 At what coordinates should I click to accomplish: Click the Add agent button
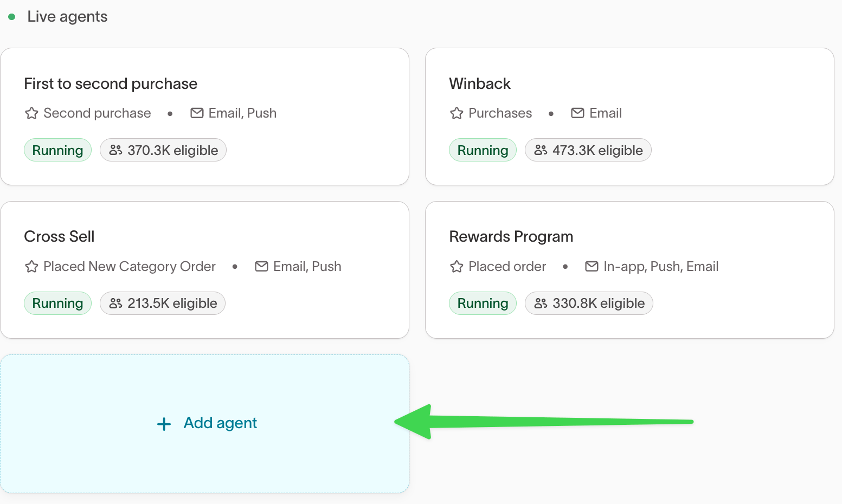click(205, 424)
